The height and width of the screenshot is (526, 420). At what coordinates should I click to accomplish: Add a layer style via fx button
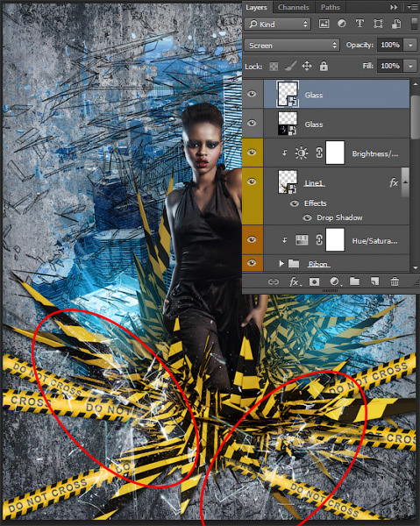(x=295, y=281)
